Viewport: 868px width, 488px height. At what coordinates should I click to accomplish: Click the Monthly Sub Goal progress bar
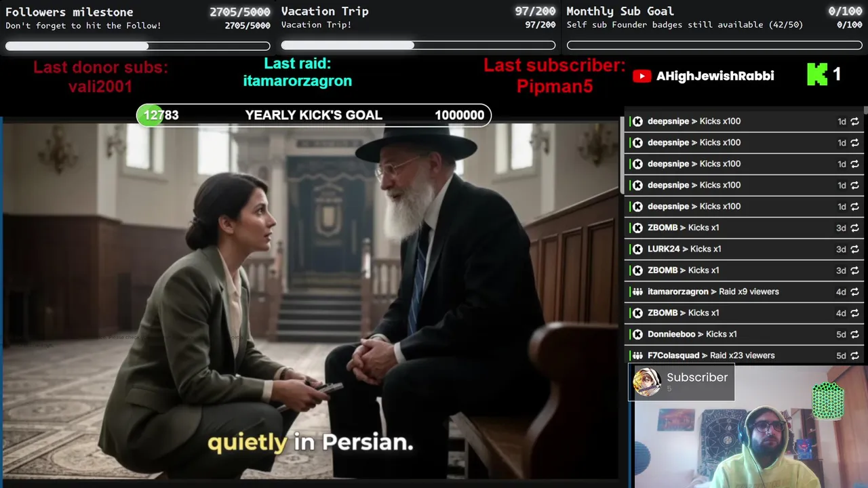715,45
